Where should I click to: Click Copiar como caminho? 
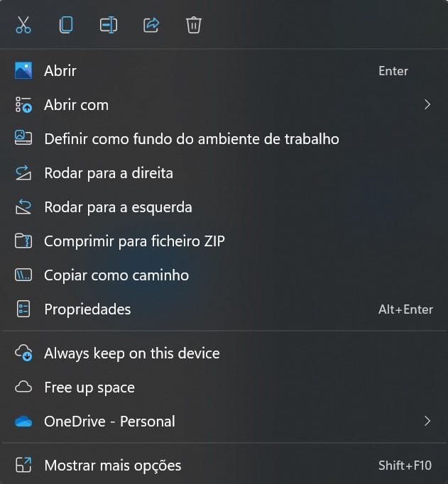point(116,275)
